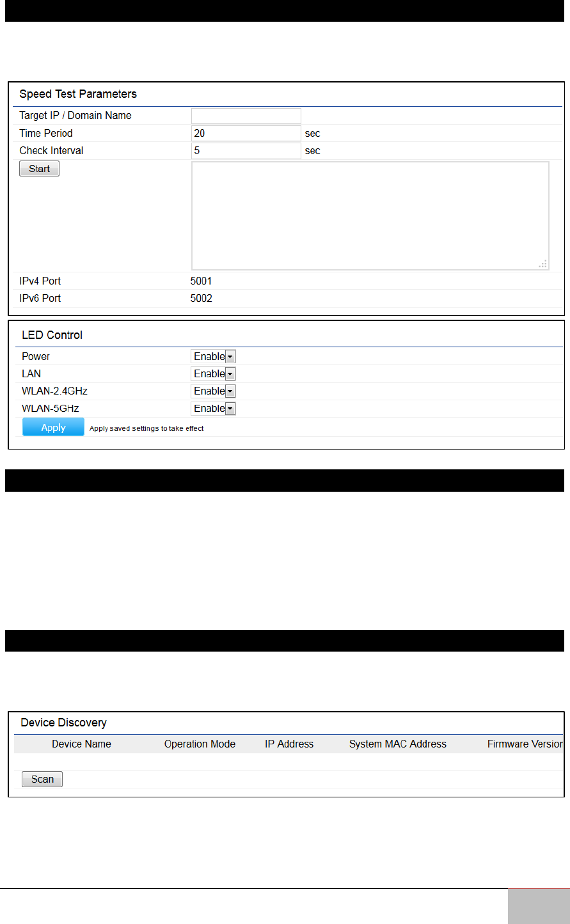Viewport: 570px width, 924px height.
Task: Click the IPv6 Port value 5002
Action: (202, 298)
